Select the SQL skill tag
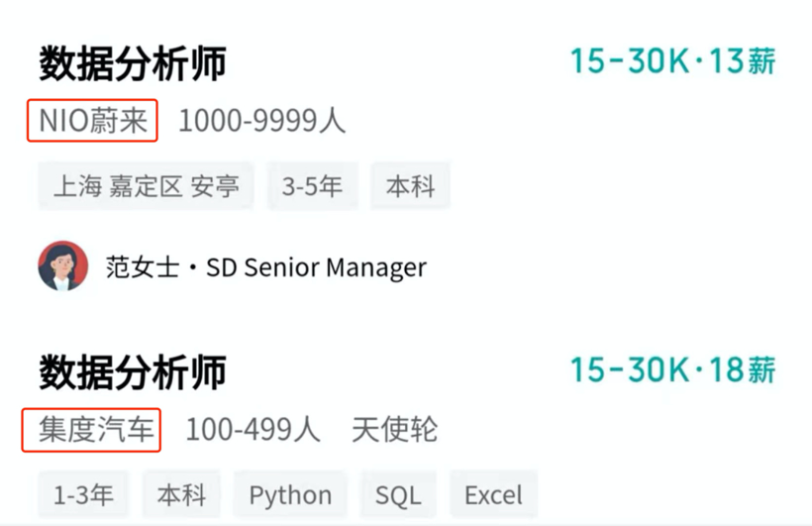The height and width of the screenshot is (526, 812). [x=397, y=494]
